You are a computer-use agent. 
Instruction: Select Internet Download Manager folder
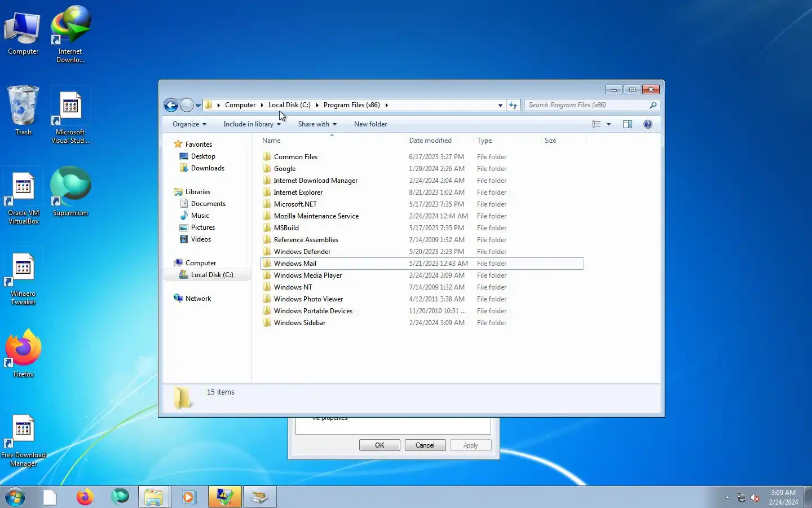tap(422, 181)
